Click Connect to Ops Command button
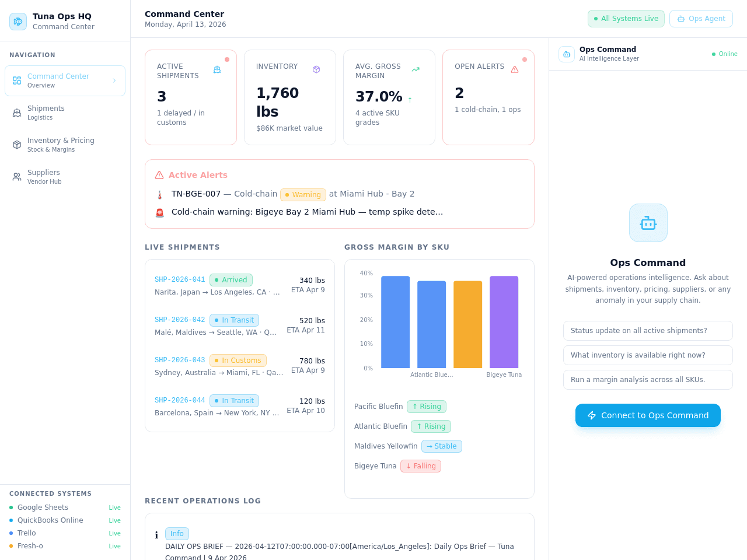 (x=648, y=415)
